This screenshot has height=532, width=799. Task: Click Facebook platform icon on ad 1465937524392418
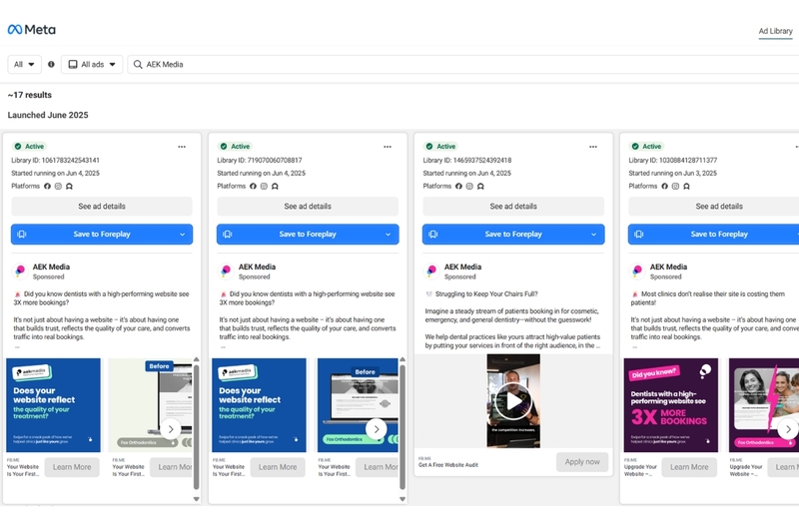[459, 186]
